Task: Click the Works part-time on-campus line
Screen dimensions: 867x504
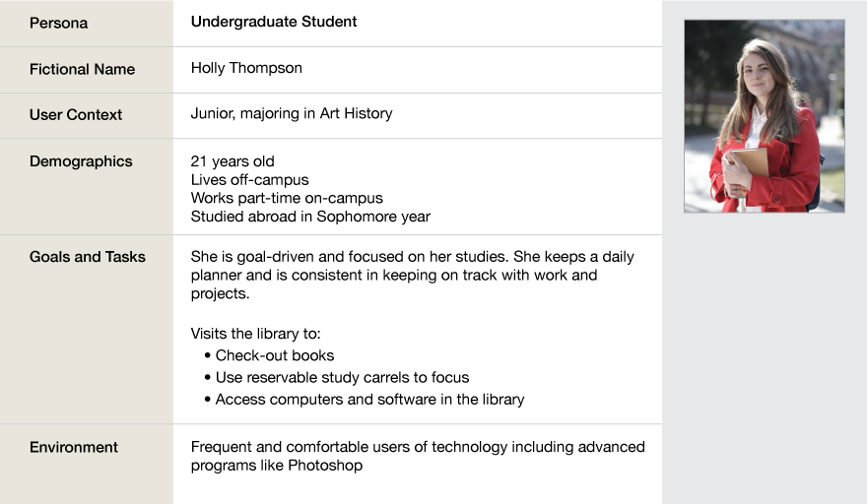Action: [287, 199]
